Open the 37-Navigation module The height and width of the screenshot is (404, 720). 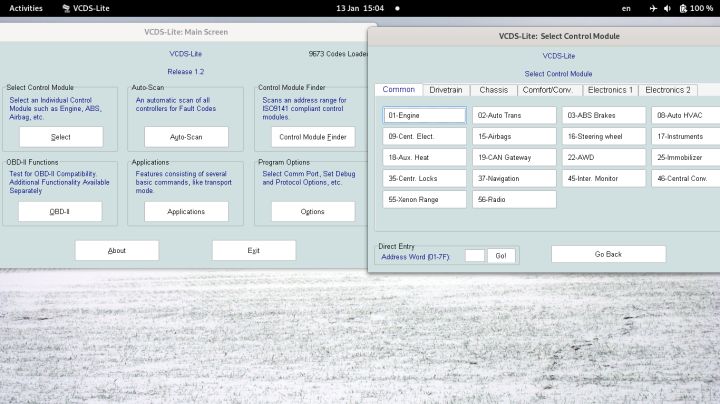(x=514, y=179)
